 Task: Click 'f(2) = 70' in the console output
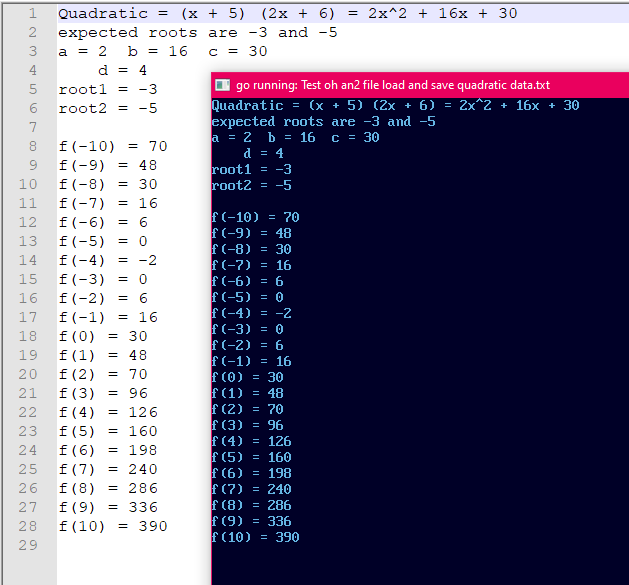(248, 410)
